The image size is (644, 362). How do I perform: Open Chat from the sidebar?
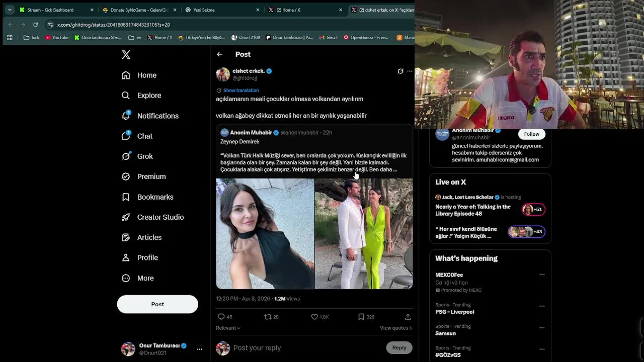137,136
